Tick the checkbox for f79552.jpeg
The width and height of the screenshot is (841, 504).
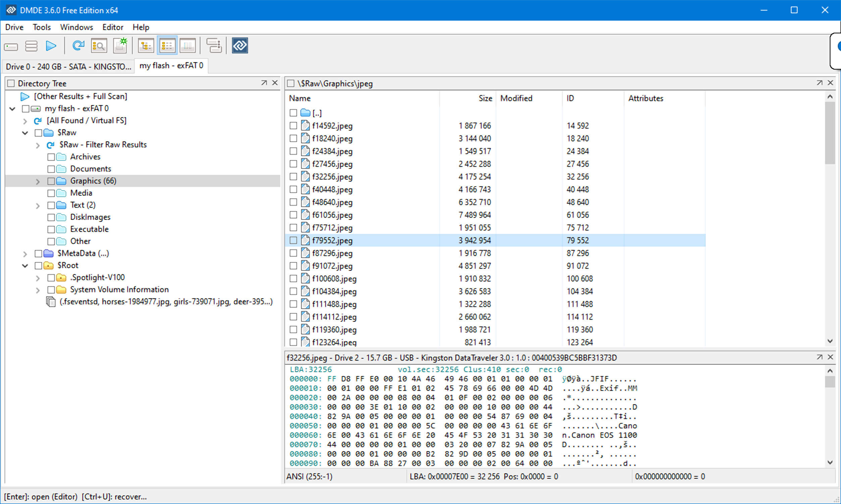[x=293, y=240]
